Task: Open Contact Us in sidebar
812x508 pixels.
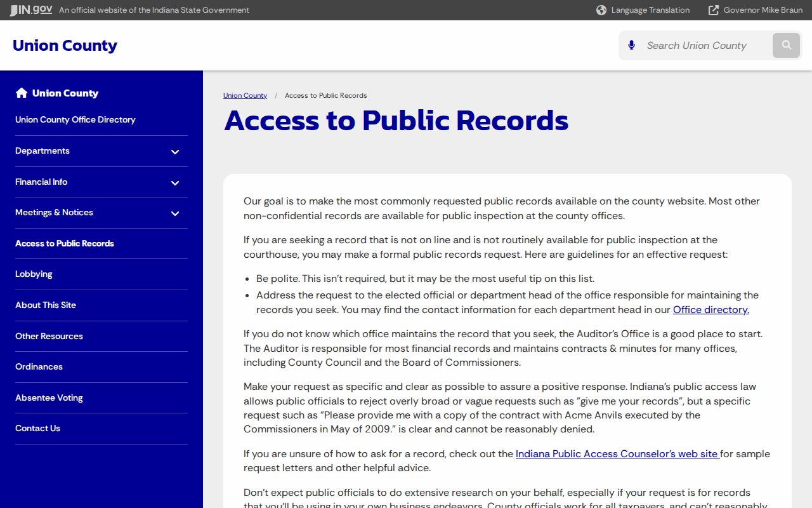Action: point(37,428)
